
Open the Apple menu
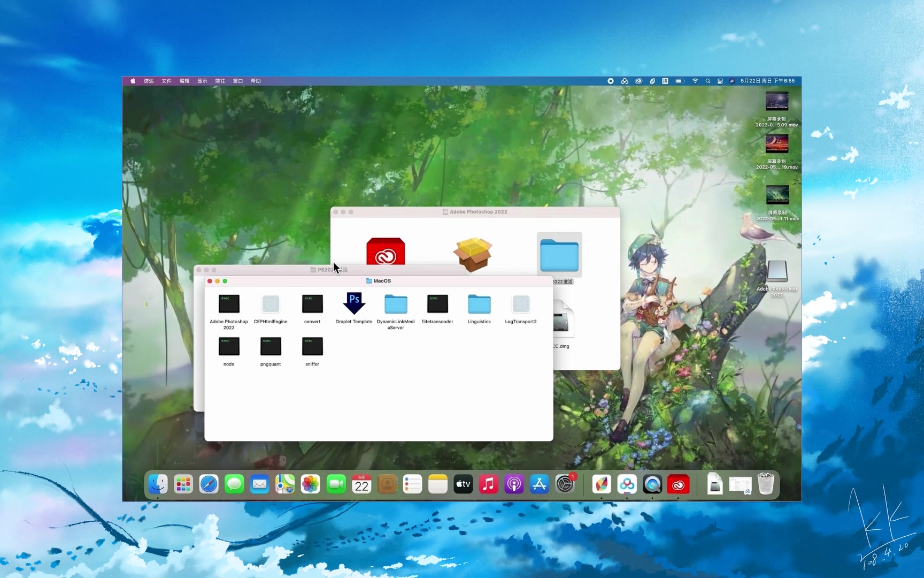(133, 81)
